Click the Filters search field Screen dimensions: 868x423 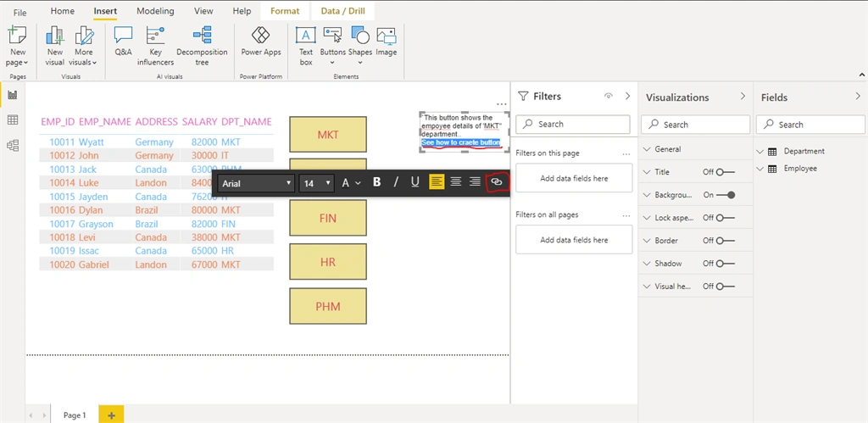[x=573, y=124]
